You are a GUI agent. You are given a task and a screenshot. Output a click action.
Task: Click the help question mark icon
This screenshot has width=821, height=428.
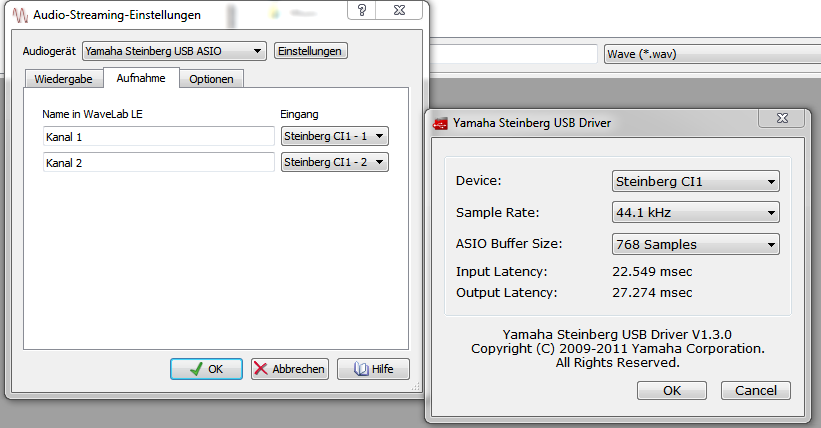362,10
